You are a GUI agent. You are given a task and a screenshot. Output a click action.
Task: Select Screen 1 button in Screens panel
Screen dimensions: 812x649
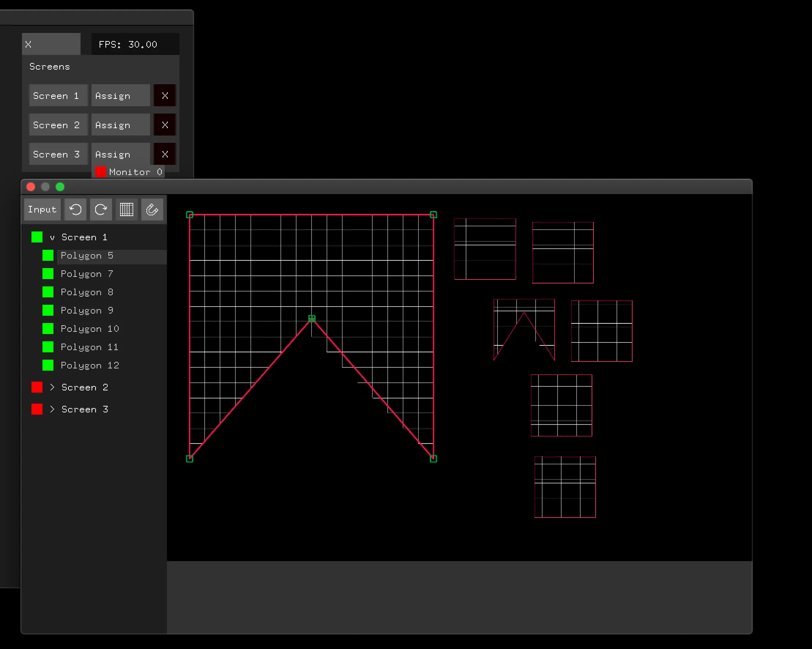point(58,96)
